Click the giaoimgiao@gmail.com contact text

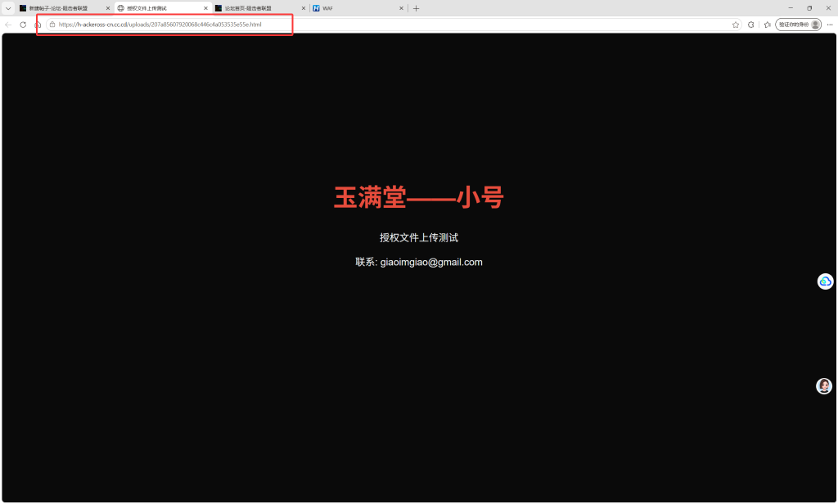(431, 263)
